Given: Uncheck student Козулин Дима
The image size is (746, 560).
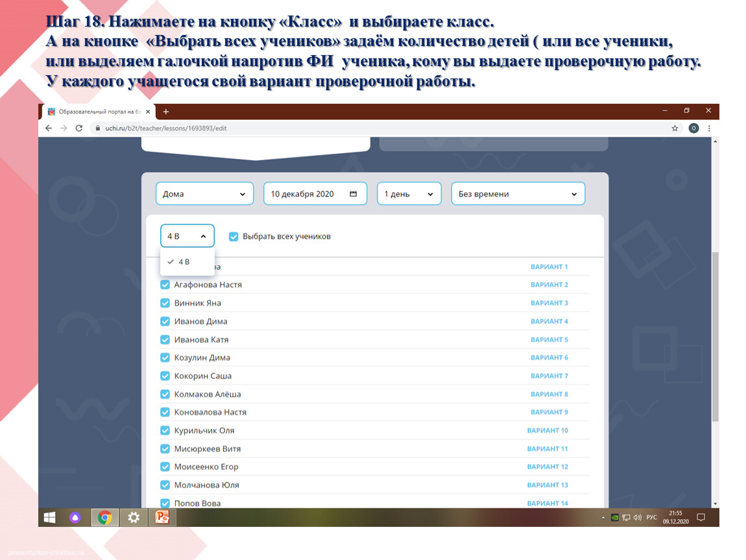Looking at the screenshot, I should (165, 358).
